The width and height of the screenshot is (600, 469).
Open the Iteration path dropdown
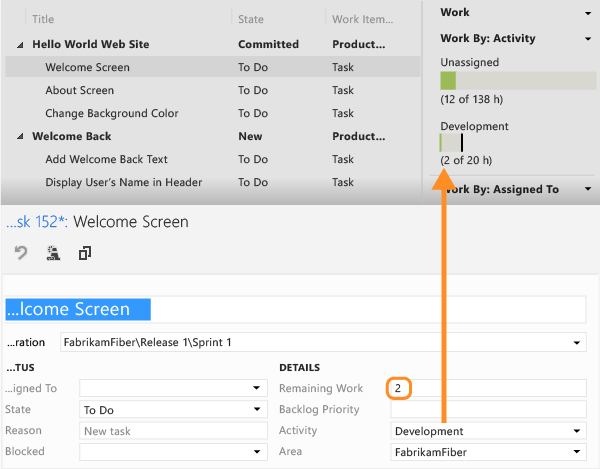(578, 343)
